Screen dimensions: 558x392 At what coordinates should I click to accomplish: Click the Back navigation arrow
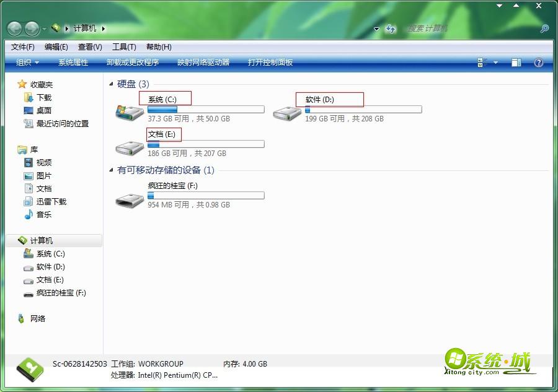coord(14,28)
